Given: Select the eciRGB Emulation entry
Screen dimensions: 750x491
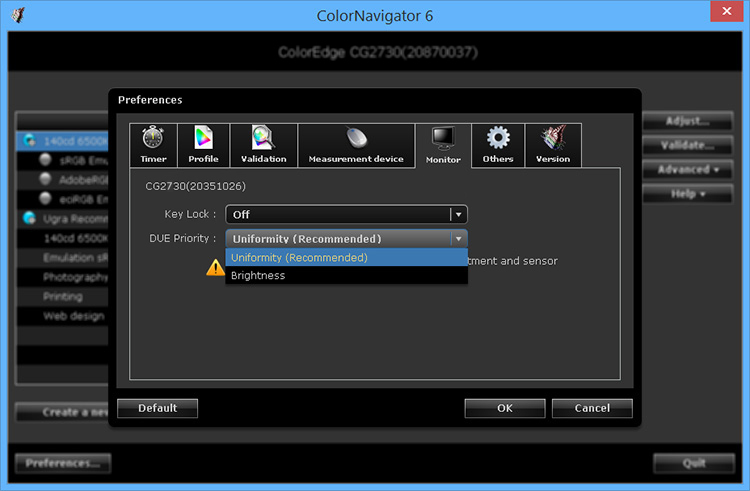Looking at the screenshot, I should (63, 199).
